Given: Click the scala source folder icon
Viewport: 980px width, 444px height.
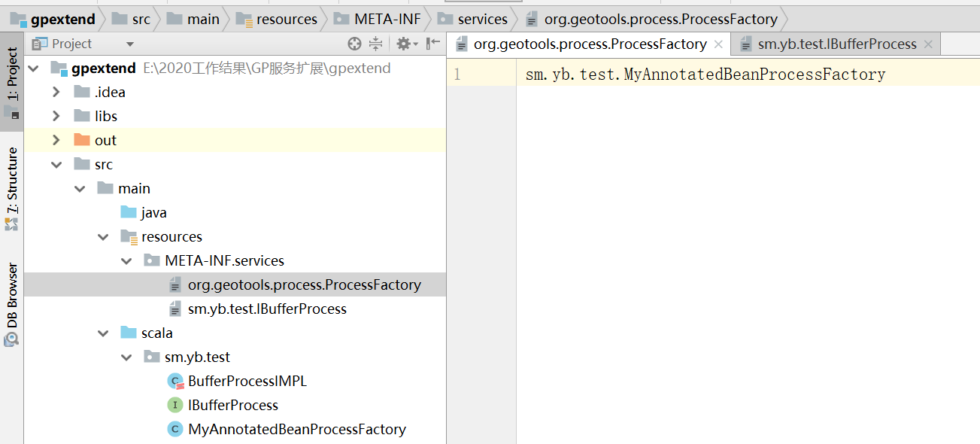Looking at the screenshot, I should click(x=129, y=333).
